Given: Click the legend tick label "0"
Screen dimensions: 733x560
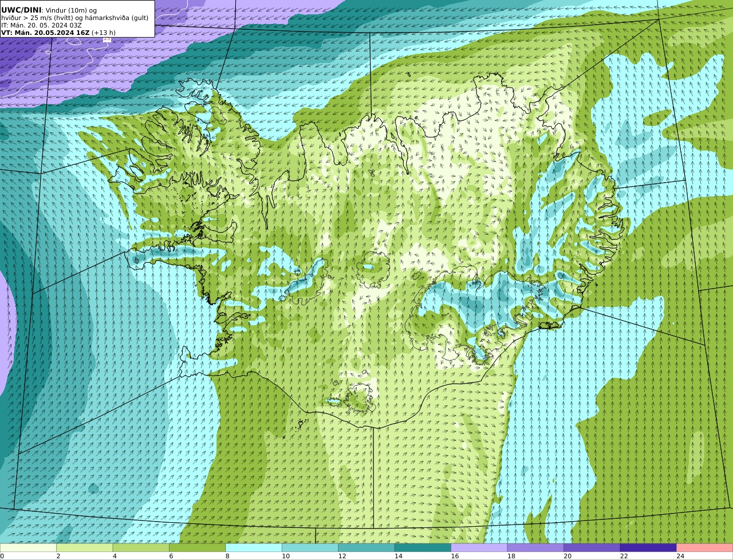Looking at the screenshot, I should coord(2,556).
